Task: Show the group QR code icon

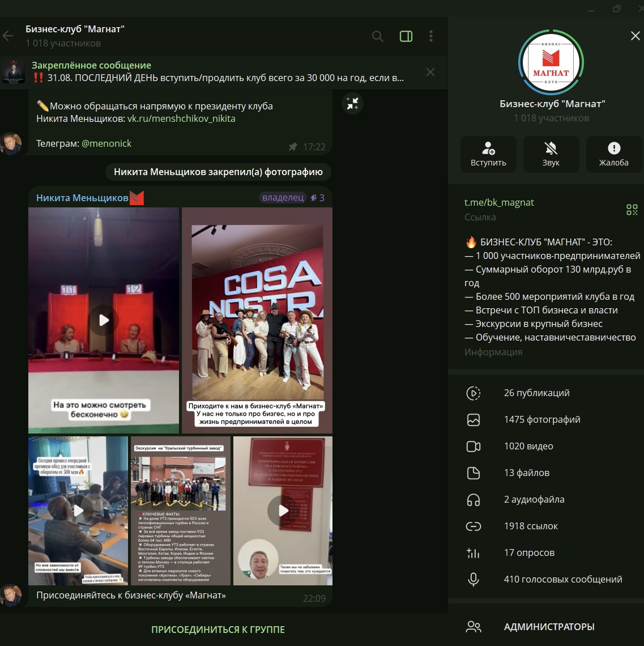Action: [632, 210]
